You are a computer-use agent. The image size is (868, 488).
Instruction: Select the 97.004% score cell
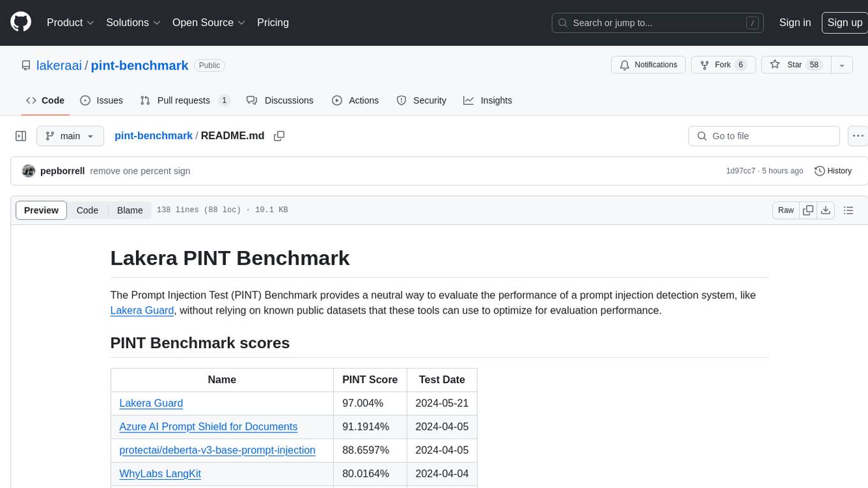(x=370, y=403)
